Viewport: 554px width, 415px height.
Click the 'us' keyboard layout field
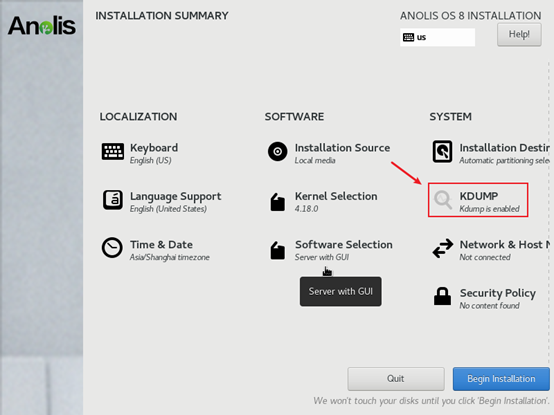[437, 37]
